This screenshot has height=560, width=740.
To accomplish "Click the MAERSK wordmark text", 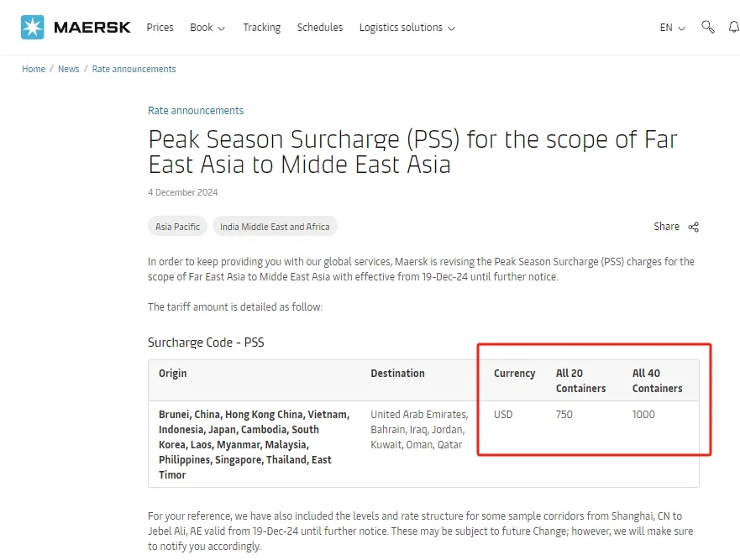I will coord(92,28).
